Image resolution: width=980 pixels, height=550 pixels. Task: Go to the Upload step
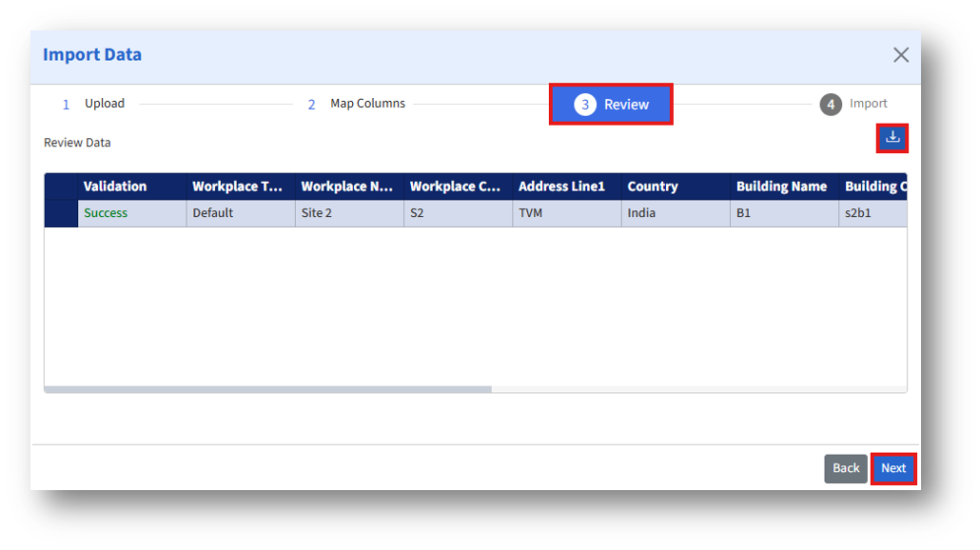coord(94,104)
